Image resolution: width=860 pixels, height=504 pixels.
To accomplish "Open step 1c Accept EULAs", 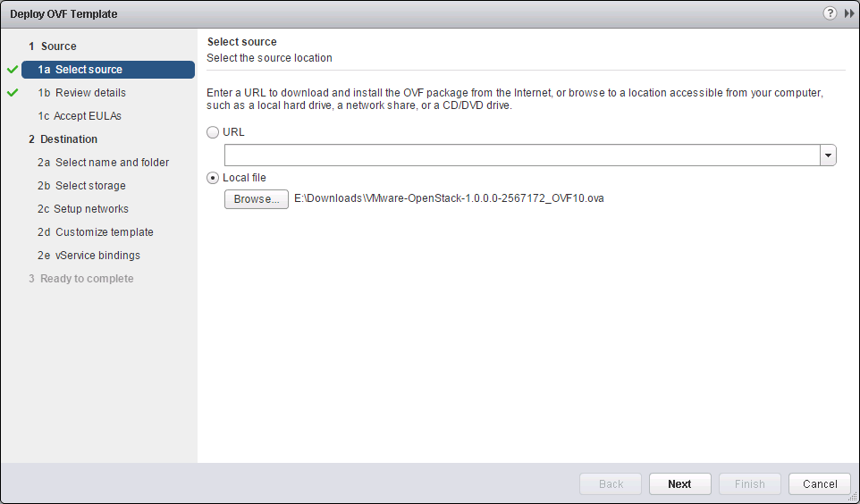I will point(80,116).
